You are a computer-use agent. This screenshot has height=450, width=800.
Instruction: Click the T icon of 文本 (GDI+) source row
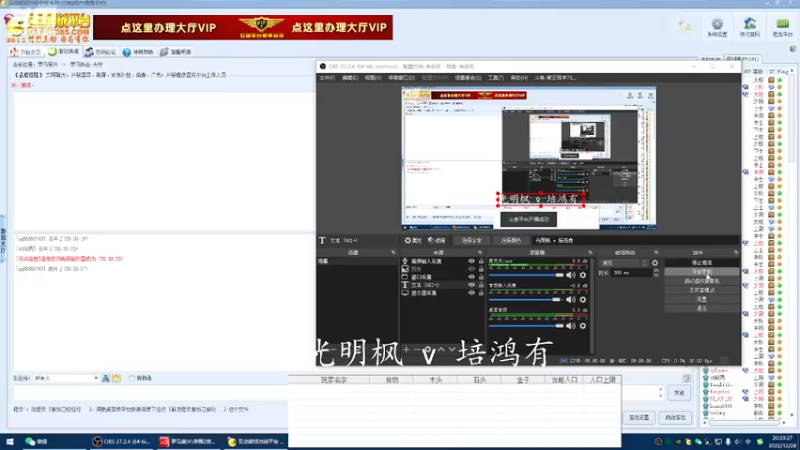tap(405, 285)
